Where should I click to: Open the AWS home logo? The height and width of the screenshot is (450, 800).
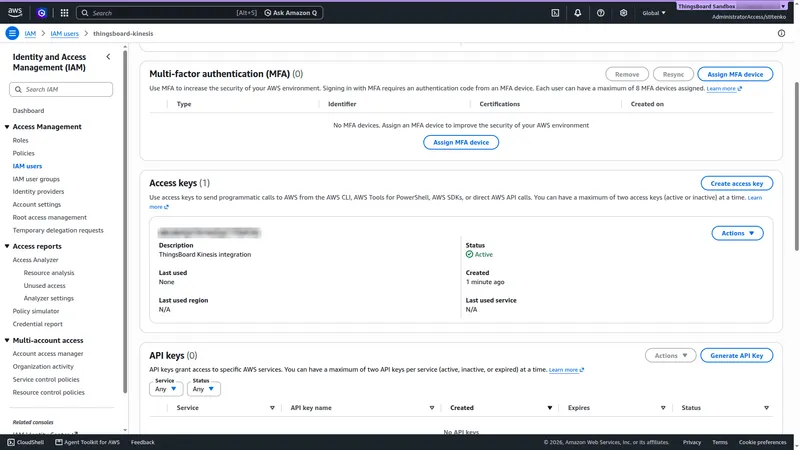click(15, 12)
